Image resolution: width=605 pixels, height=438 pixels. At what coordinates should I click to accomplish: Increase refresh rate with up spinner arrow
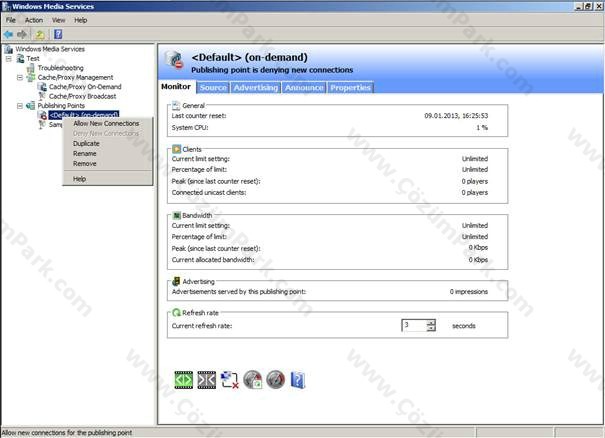coord(431,323)
